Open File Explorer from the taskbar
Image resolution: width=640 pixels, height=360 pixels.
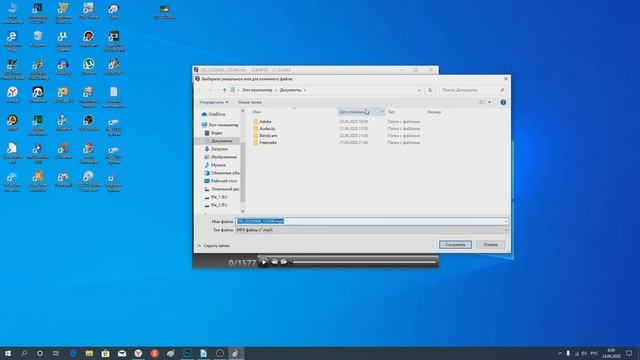coord(89,353)
